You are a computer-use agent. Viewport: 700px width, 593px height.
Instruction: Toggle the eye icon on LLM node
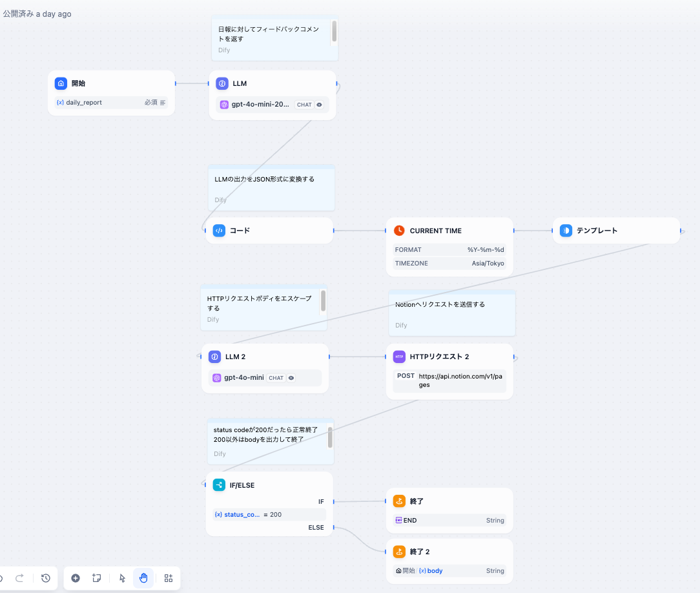(x=319, y=105)
